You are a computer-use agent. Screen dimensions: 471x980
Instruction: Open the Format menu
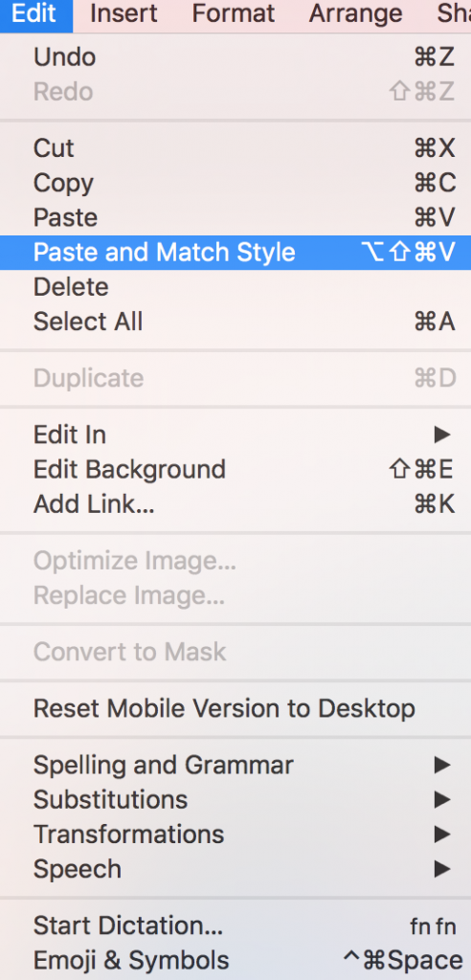pyautogui.click(x=234, y=13)
